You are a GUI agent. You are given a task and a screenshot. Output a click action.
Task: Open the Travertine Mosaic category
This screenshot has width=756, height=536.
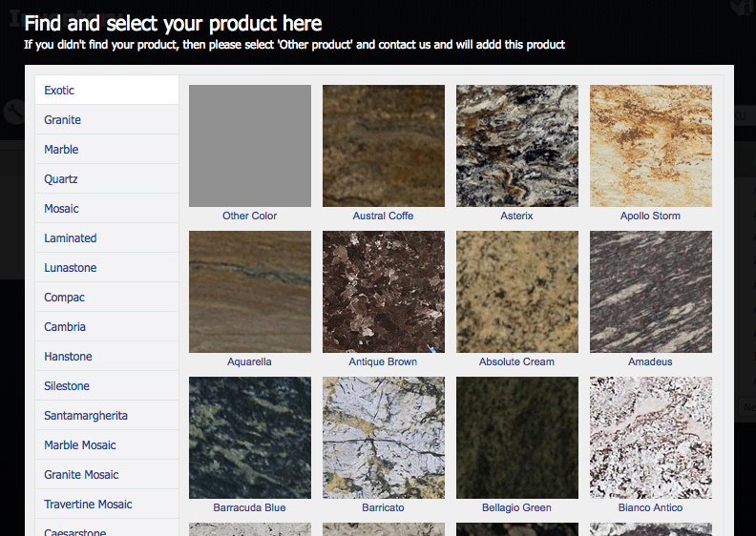[107, 505]
